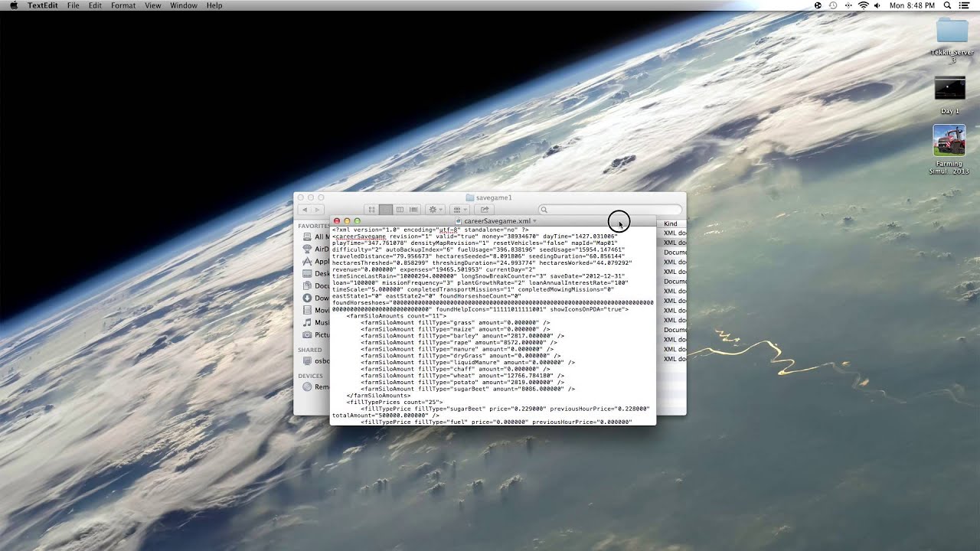Click the savegame1 folder title icon
Image resolution: width=980 pixels, height=551 pixels.
pyautogui.click(x=470, y=197)
